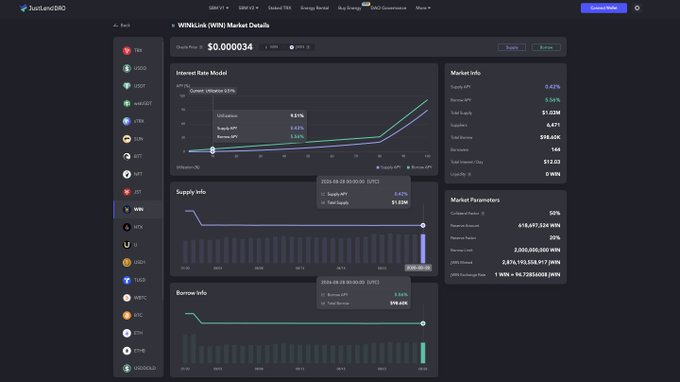Screen dimensions: 680x382
Task: Select the WBTC market icon
Action: click(x=127, y=298)
